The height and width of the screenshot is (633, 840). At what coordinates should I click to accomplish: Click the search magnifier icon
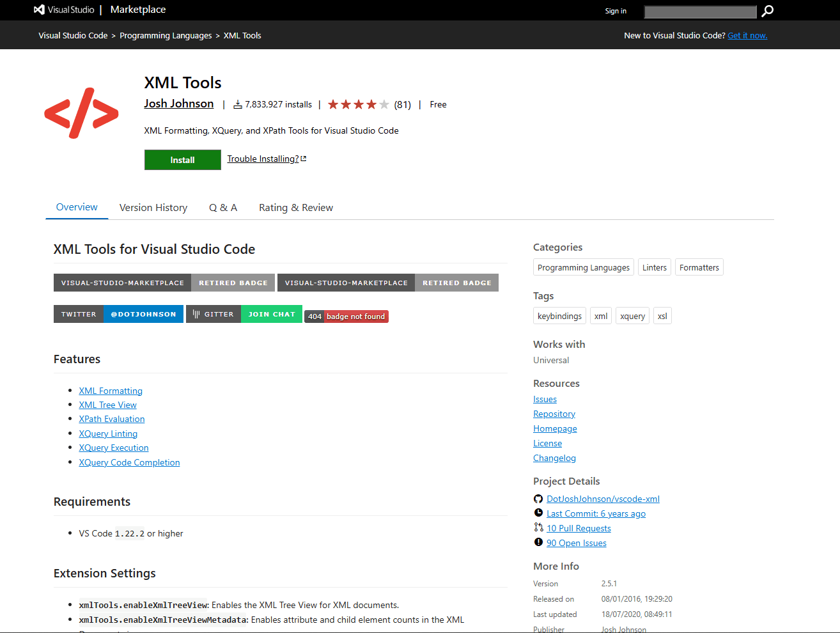tap(768, 11)
